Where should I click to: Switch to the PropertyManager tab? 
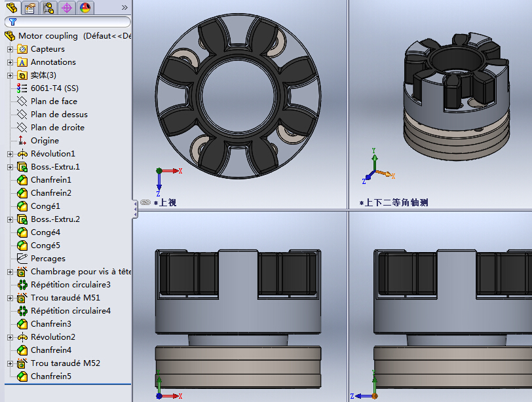coord(30,7)
